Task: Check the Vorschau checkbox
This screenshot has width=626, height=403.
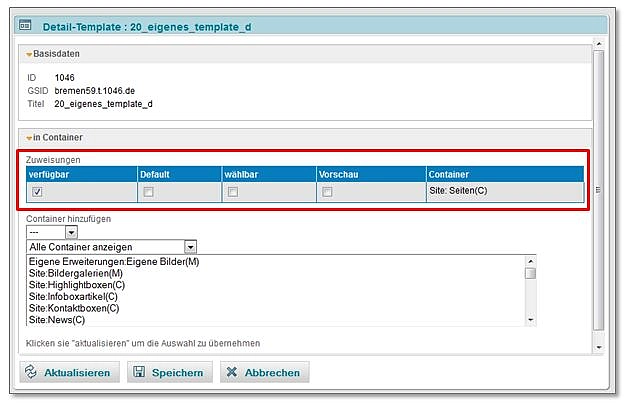Action: (327, 192)
